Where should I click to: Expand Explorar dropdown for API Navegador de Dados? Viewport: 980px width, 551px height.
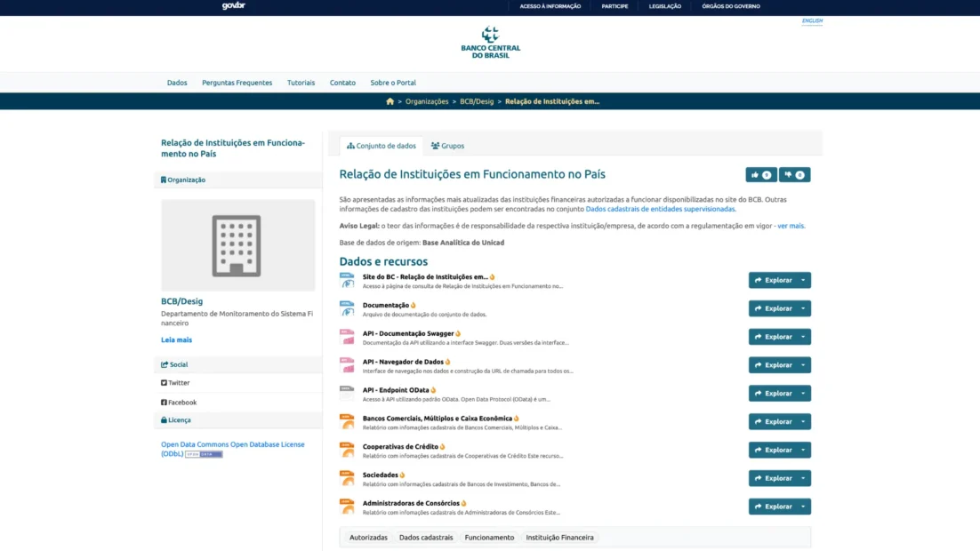[x=804, y=365]
